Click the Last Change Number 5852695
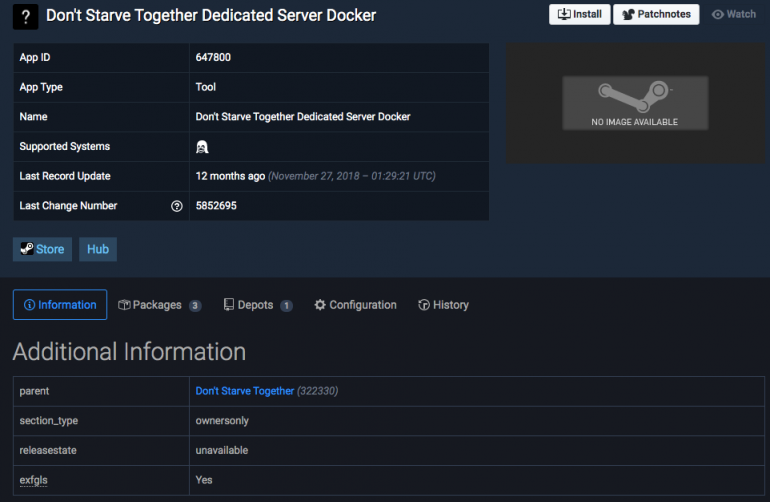This screenshot has width=770, height=502. [216, 206]
